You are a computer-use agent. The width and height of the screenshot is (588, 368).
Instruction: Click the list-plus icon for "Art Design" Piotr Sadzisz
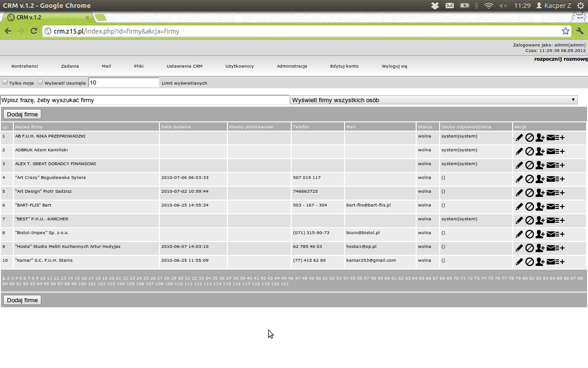click(560, 193)
